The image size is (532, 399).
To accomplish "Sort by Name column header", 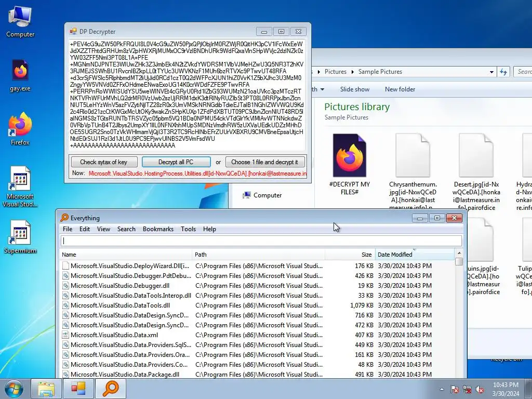I will [126, 255].
